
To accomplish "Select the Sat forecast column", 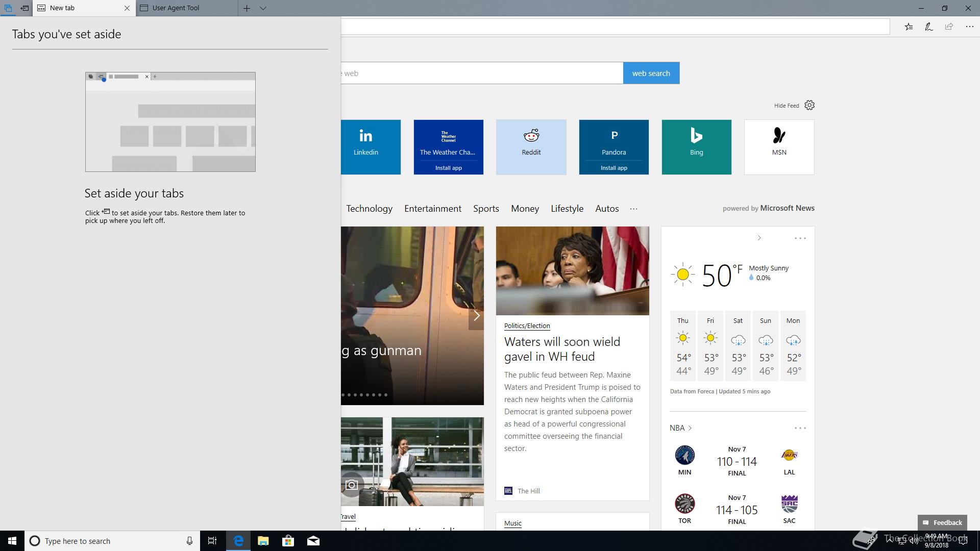I will tap(738, 346).
